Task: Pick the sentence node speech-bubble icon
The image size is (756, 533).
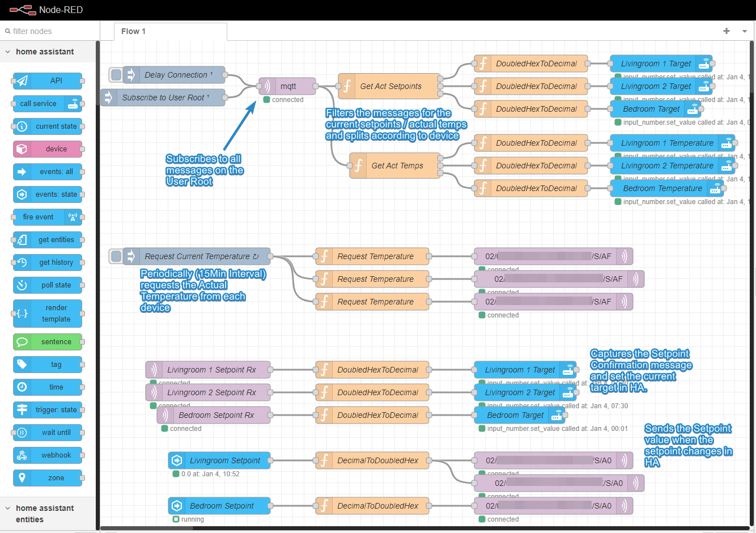Action: click(22, 342)
